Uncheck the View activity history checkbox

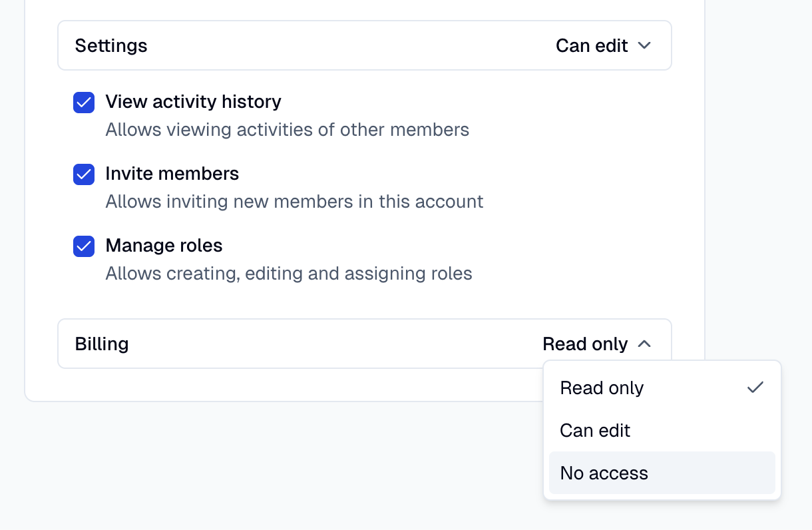tap(84, 103)
